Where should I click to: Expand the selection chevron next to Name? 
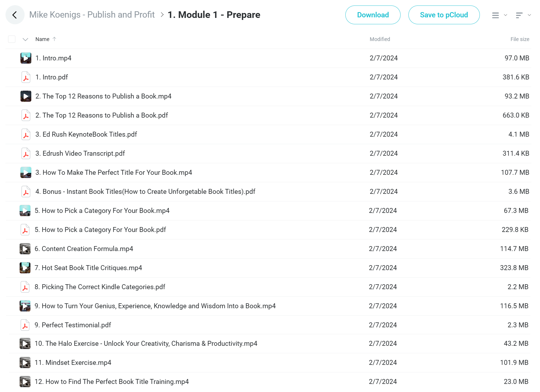(x=25, y=39)
